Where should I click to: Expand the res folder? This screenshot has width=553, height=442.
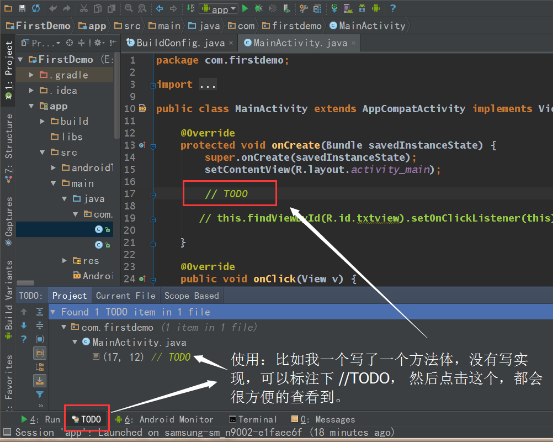(64, 261)
